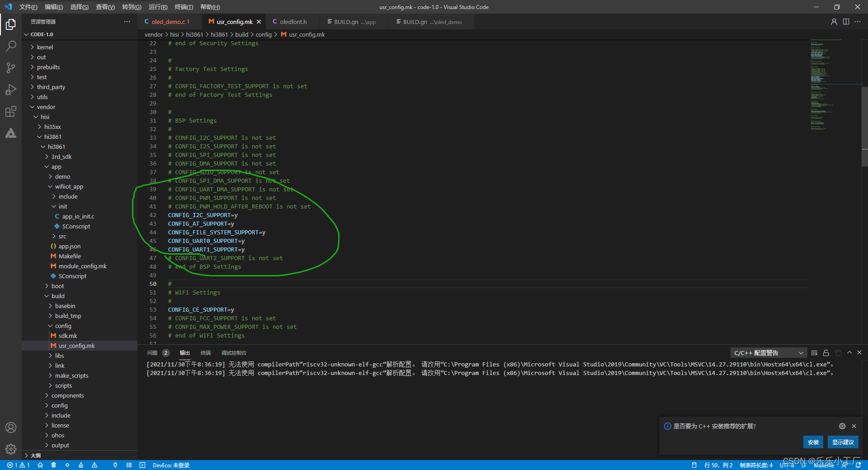This screenshot has width=868, height=470.
Task: Switch to the 终端 terminal panel tab
Action: tap(206, 353)
